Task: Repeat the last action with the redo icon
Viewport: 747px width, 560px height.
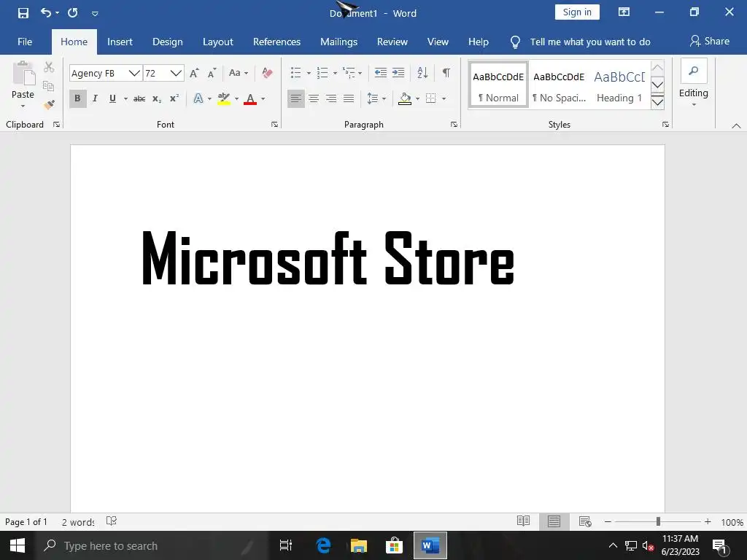Action: coord(72,13)
